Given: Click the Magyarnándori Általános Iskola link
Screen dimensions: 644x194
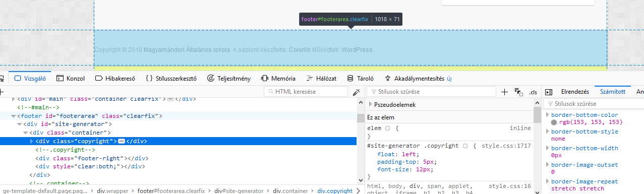Looking at the screenshot, I should (x=187, y=50).
